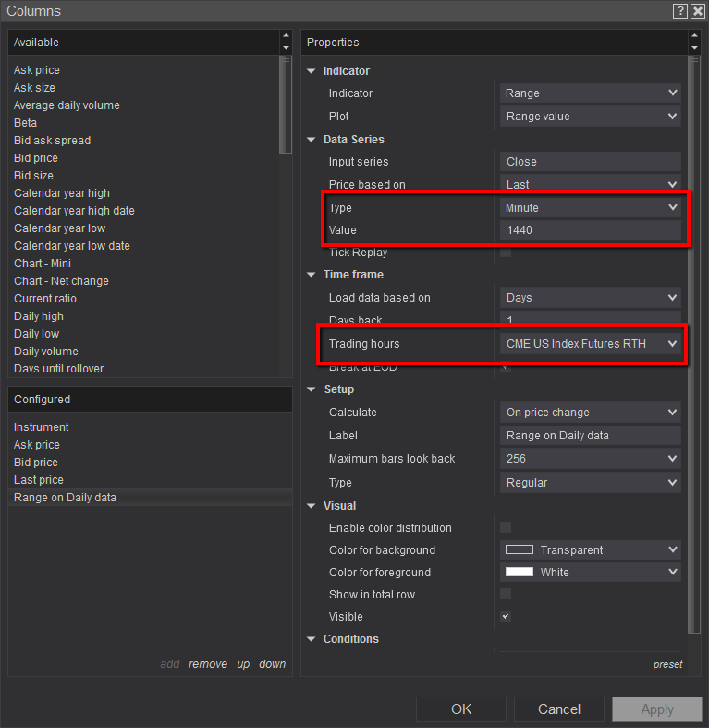Click the Available panel header up arrow
This screenshot has height=728, width=709.
(287, 36)
